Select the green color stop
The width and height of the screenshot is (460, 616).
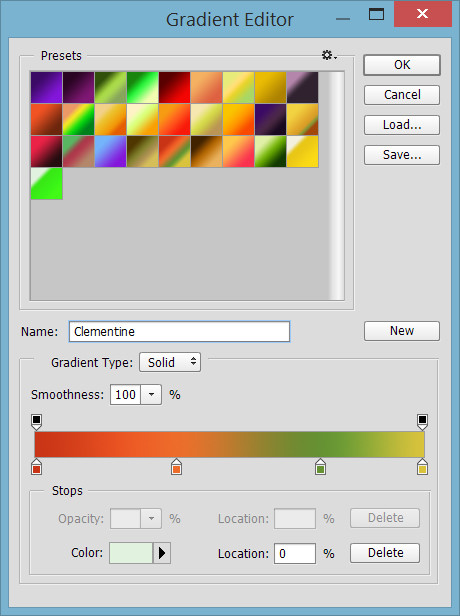pyautogui.click(x=321, y=467)
